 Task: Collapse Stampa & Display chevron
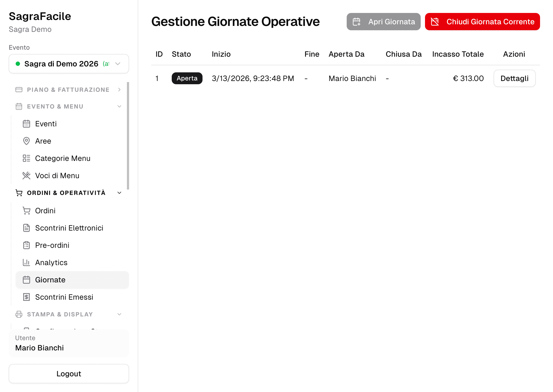(119, 314)
